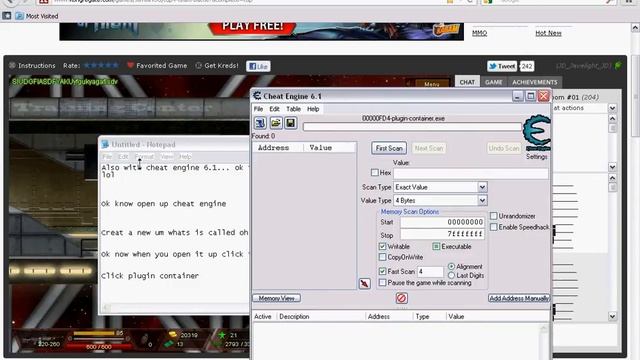Click the Start address field
The height and width of the screenshot is (360, 640).
pos(442,222)
